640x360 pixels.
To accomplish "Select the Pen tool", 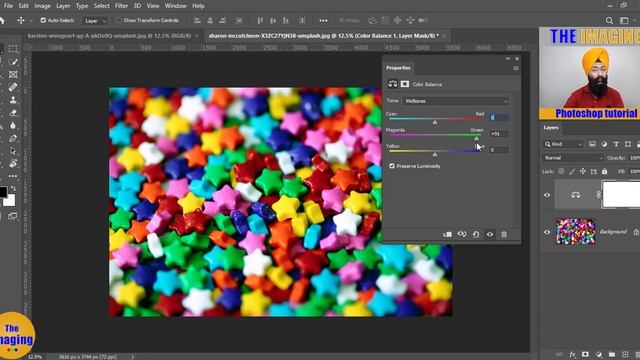I will [x=13, y=138].
